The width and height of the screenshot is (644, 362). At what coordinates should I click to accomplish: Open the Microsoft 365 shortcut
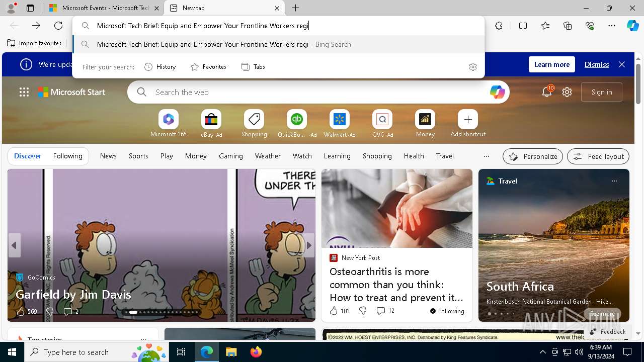click(x=169, y=124)
